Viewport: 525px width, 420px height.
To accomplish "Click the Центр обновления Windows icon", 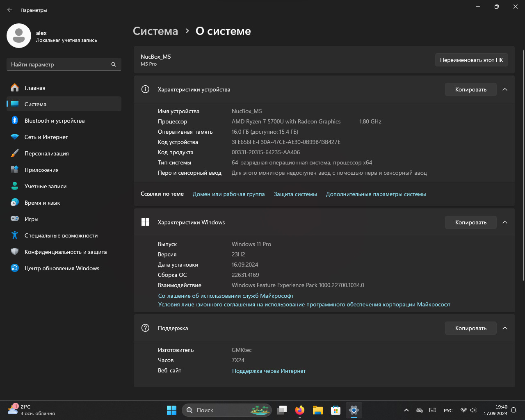I will pyautogui.click(x=15, y=268).
